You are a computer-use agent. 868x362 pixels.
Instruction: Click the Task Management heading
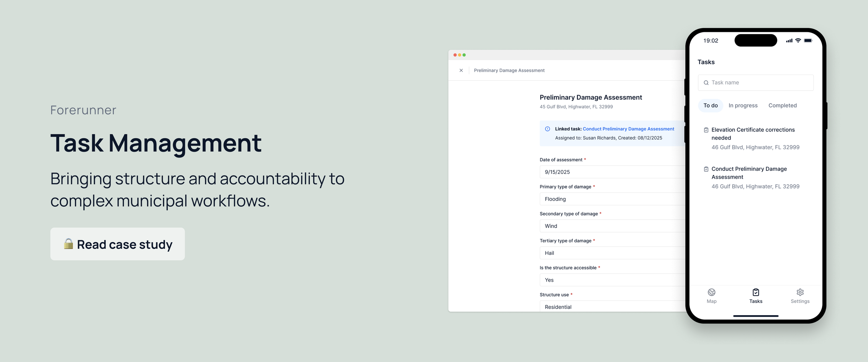[156, 143]
